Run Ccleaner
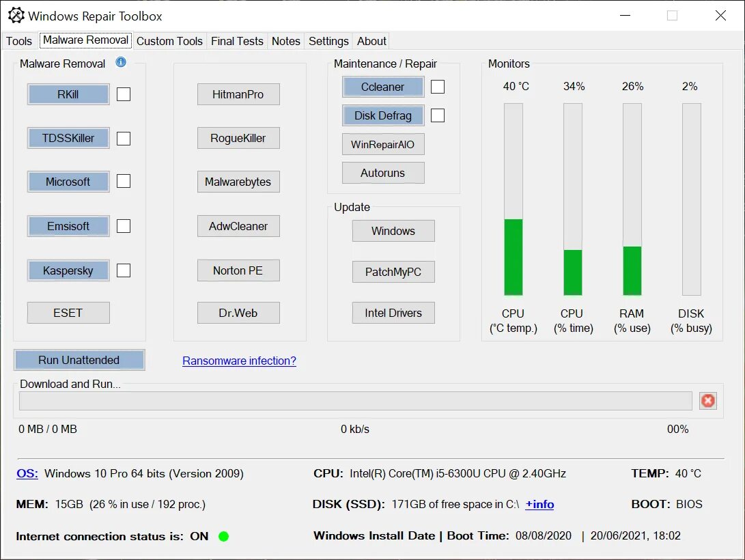The image size is (745, 560). coord(383,87)
